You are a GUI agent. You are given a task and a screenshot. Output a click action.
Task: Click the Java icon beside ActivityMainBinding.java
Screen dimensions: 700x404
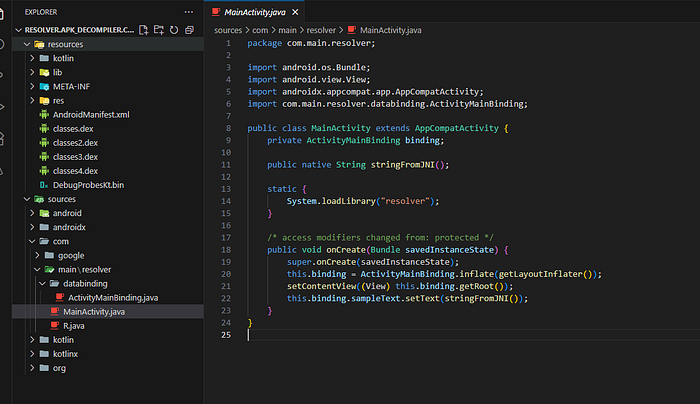tap(59, 297)
